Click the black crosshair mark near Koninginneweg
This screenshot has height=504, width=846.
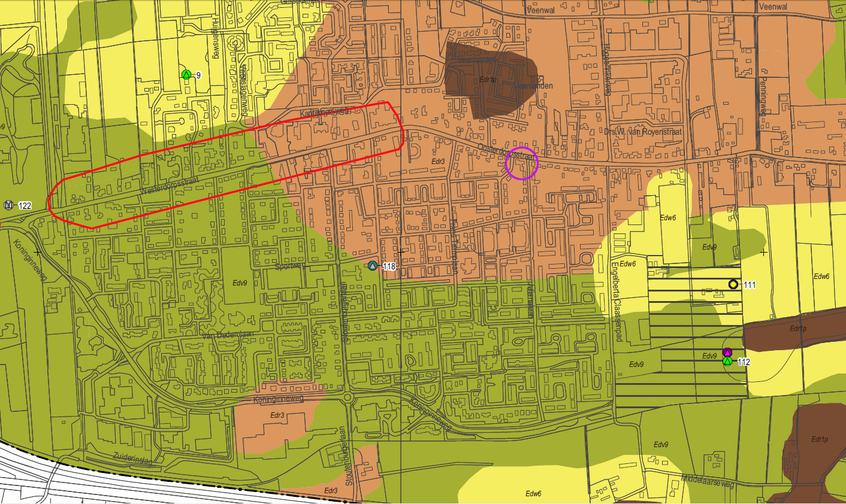(38, 252)
